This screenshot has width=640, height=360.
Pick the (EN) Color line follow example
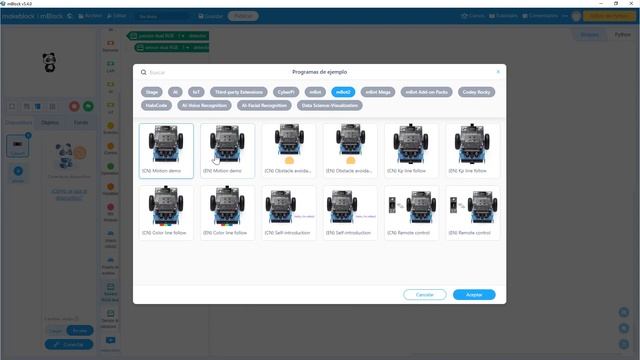click(227, 213)
